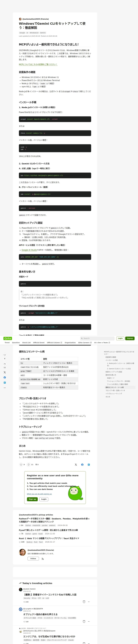The height and width of the screenshot is (644, 138).
Task: Open comments icon showing 0
Action: click(x=36, y=465)
